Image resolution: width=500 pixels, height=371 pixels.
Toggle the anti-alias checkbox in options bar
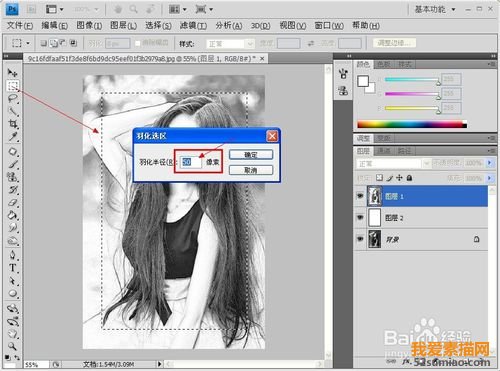click(137, 43)
